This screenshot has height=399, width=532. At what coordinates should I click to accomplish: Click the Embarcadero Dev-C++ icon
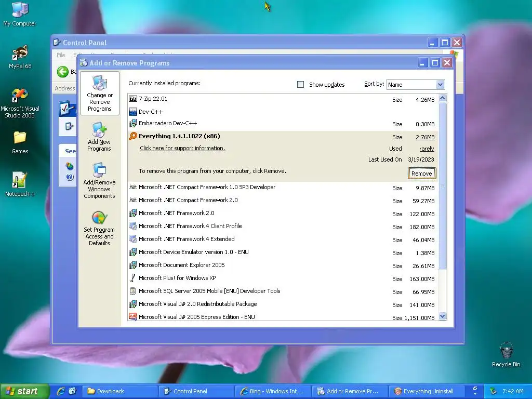pyautogui.click(x=133, y=123)
